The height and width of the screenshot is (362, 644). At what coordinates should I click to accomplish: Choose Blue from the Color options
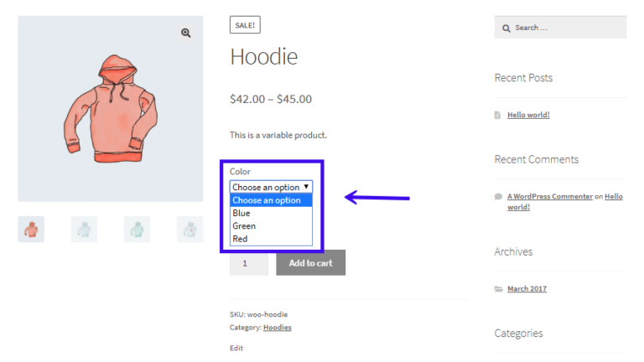click(241, 214)
